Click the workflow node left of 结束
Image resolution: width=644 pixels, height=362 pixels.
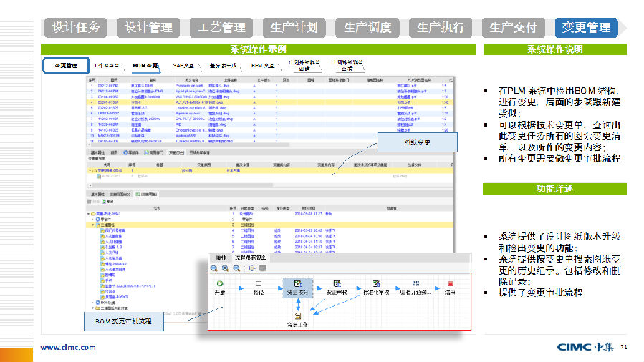414,283
